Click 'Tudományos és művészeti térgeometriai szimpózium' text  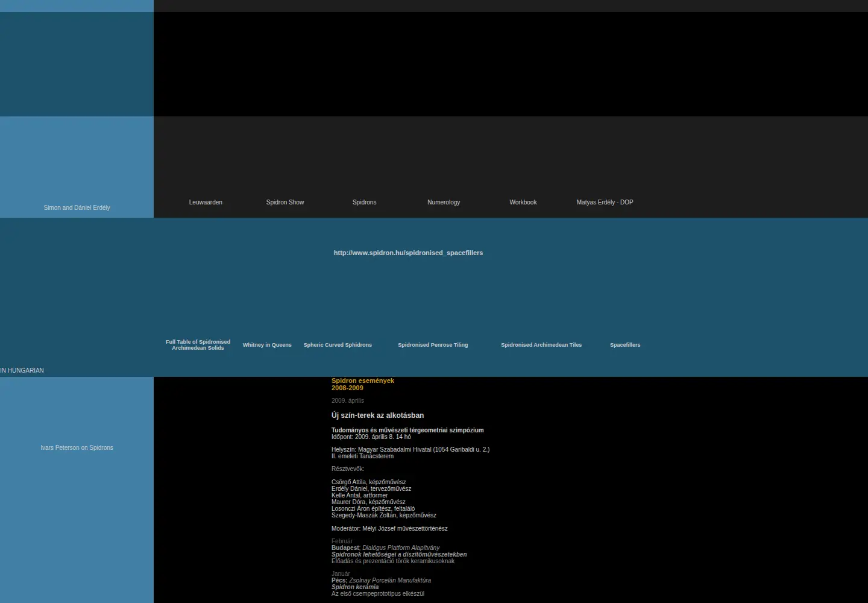pos(407,430)
